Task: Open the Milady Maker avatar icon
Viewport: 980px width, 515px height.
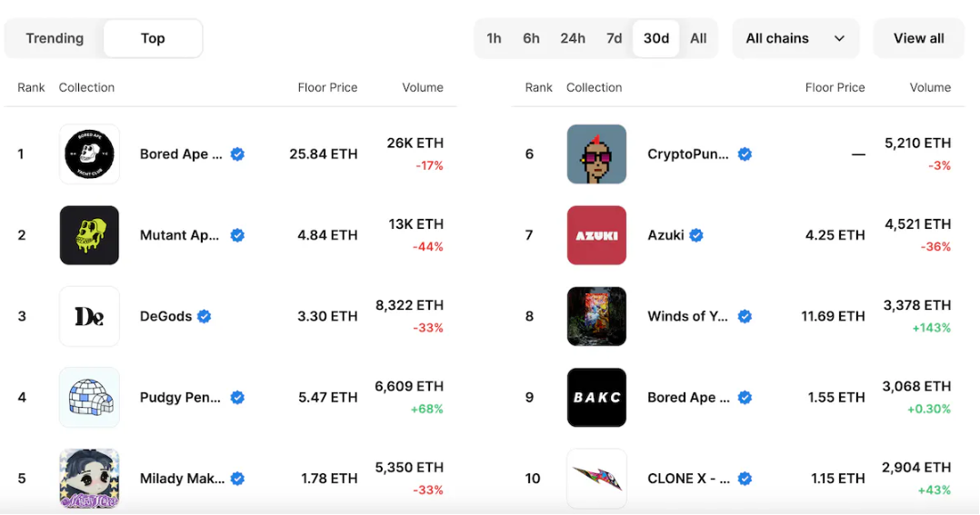Action: pyautogui.click(x=89, y=478)
